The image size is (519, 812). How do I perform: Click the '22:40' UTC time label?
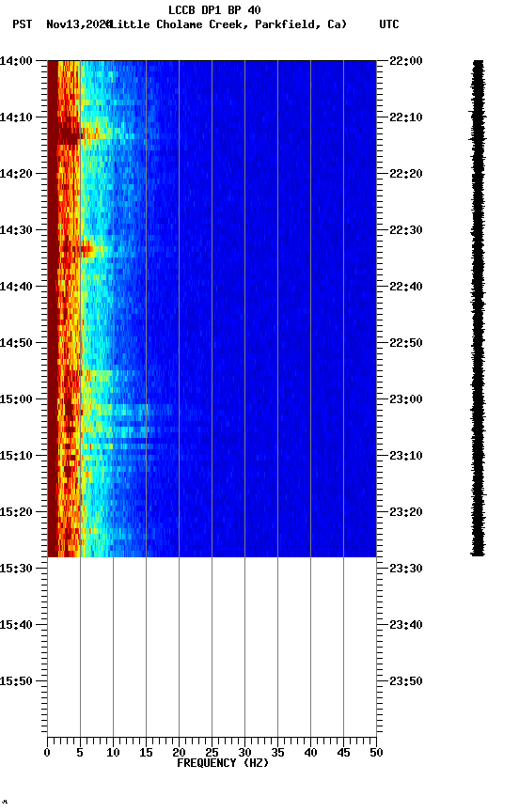pyautogui.click(x=406, y=287)
